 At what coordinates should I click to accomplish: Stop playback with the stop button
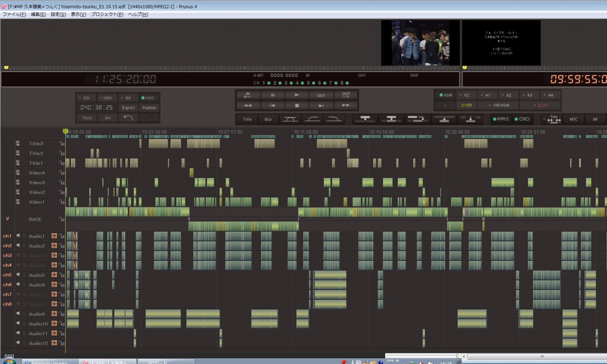pos(297,105)
